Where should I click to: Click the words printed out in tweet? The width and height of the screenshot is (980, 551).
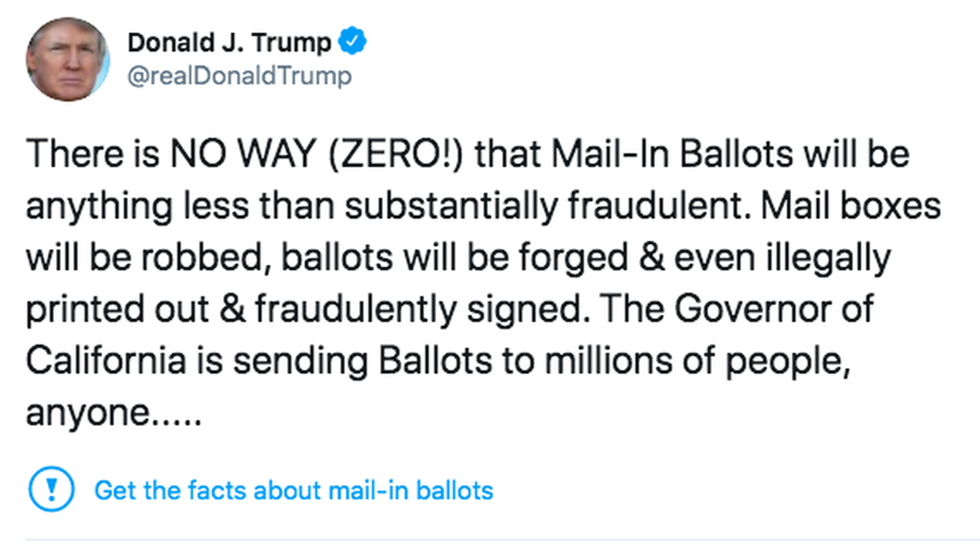click(117, 310)
